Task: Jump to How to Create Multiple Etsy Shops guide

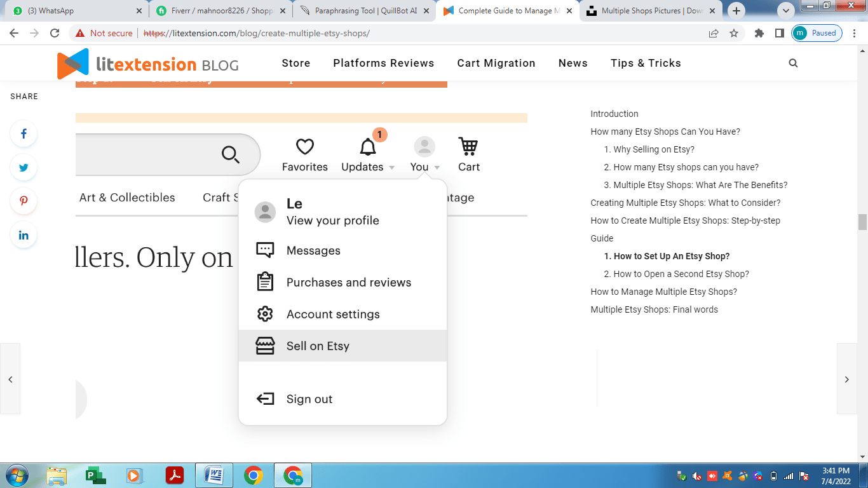Action: pos(686,229)
